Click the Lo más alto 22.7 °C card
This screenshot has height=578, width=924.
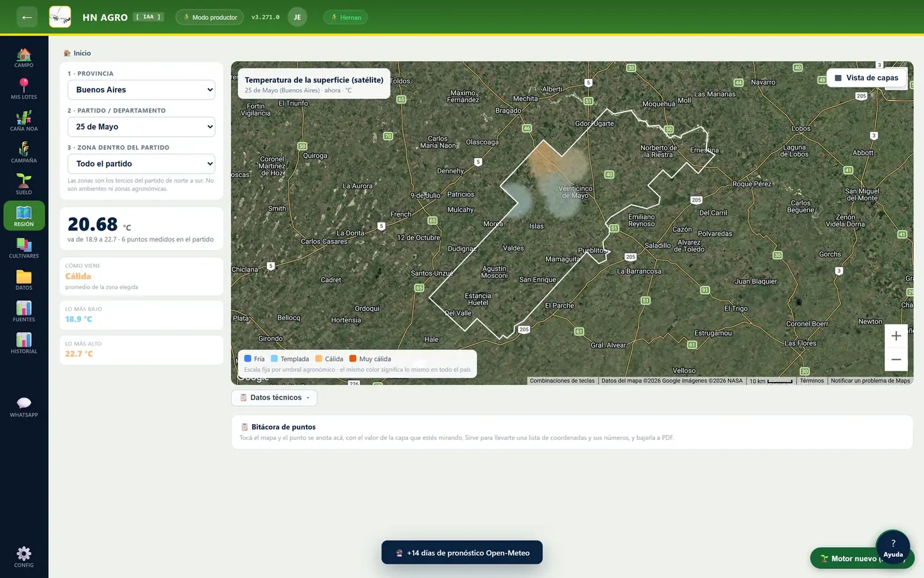(x=141, y=349)
